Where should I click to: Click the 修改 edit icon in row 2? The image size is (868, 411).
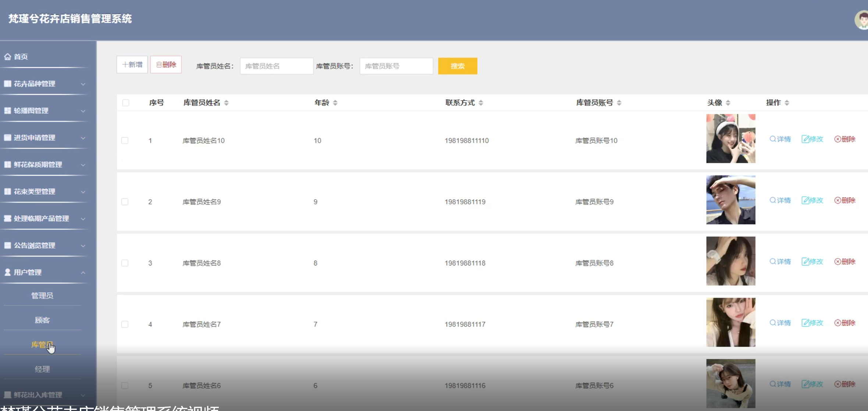[x=805, y=200]
